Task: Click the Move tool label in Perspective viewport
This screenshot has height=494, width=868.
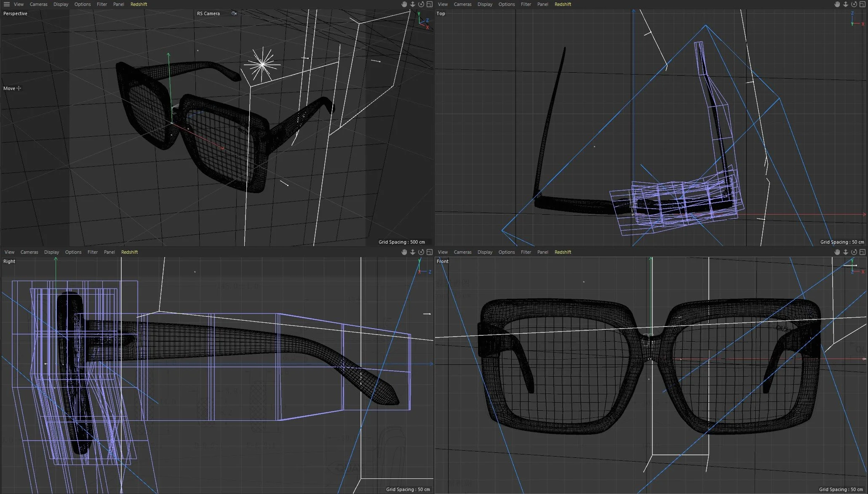Action: coord(9,88)
